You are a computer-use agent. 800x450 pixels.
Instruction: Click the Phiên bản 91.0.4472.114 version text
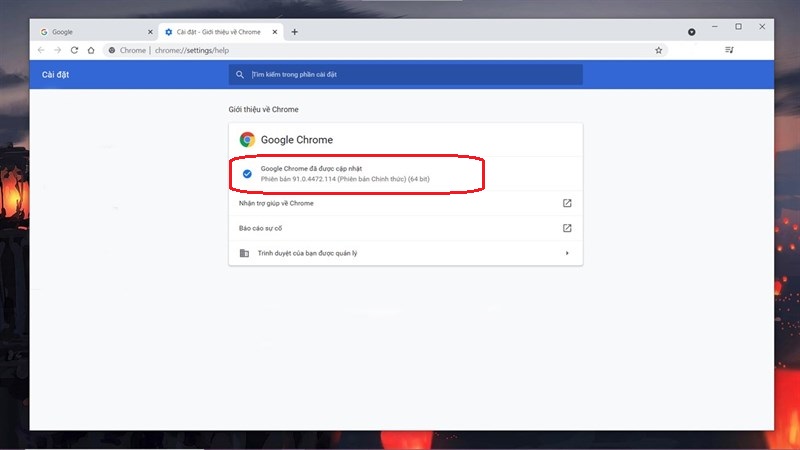click(345, 179)
